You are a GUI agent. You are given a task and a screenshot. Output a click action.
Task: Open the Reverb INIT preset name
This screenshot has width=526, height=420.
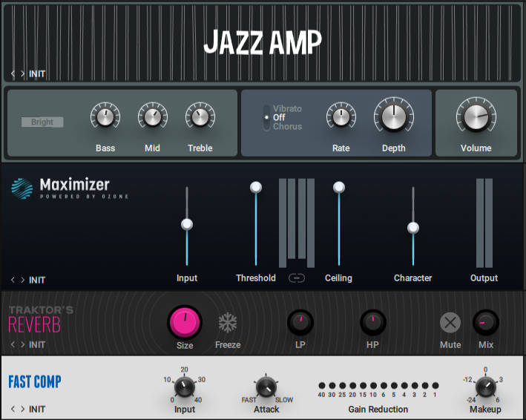tap(37, 345)
